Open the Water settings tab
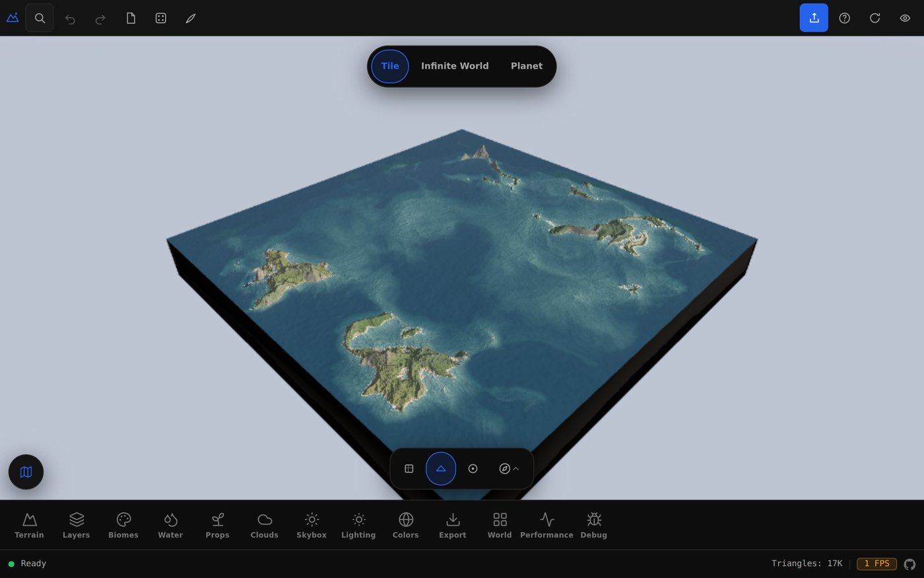924x578 pixels. coord(170,525)
